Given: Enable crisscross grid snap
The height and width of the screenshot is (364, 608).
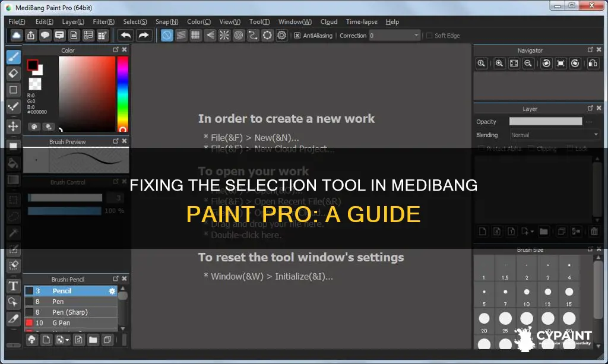Looking at the screenshot, I should [195, 35].
